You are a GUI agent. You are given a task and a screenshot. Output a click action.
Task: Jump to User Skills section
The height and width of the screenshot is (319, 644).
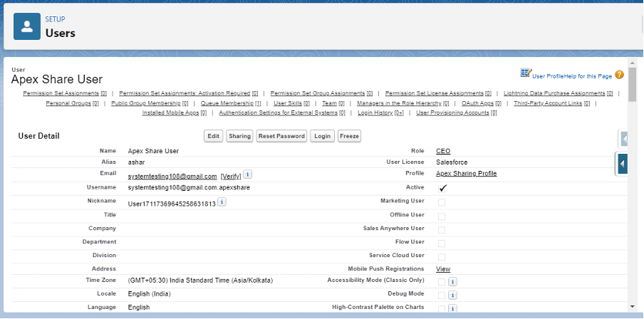tap(291, 103)
